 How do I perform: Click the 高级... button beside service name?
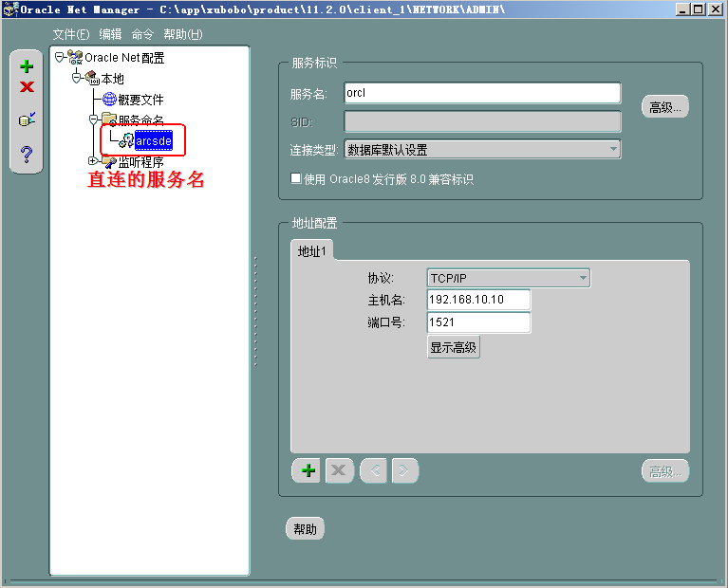coord(664,107)
